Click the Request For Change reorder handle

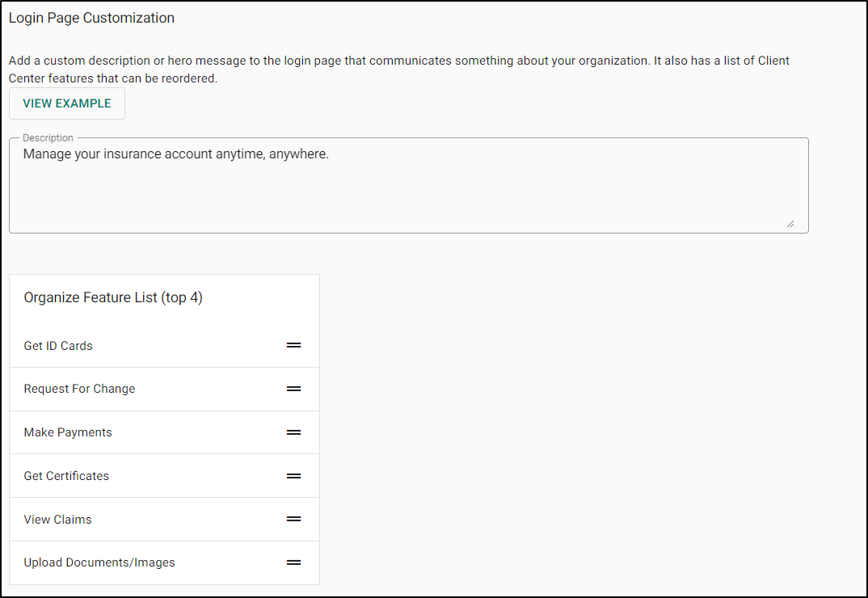pos(293,389)
